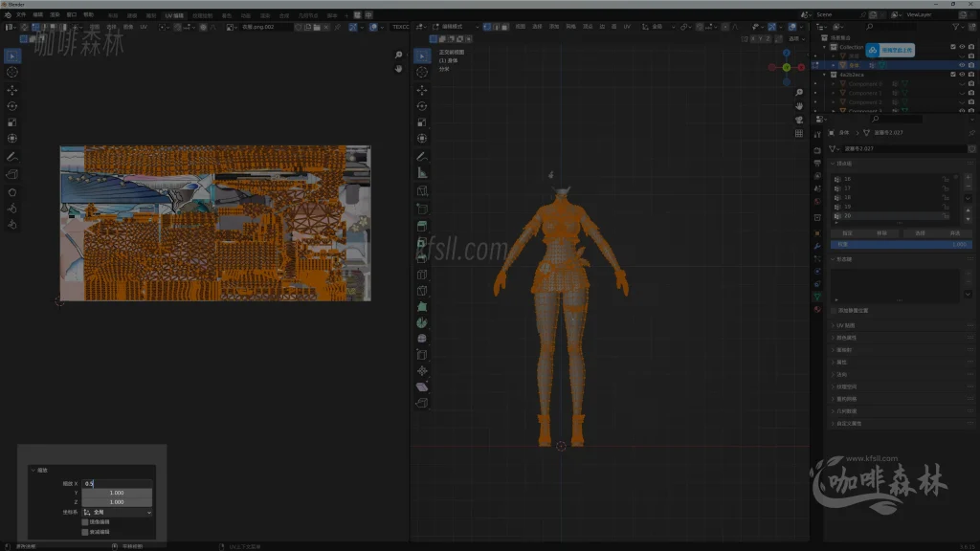Enable the 衰减编辑 checkbox in operator panel

tap(85, 532)
